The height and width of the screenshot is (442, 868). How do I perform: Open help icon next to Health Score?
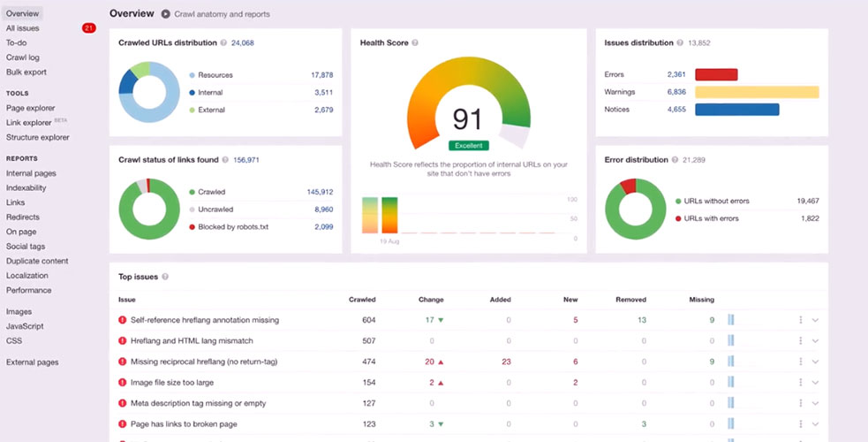click(x=415, y=42)
